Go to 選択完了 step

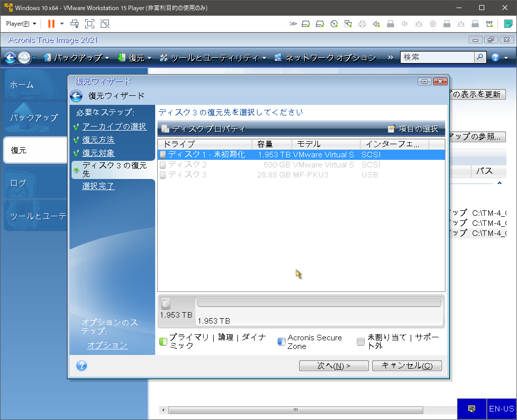coord(98,186)
